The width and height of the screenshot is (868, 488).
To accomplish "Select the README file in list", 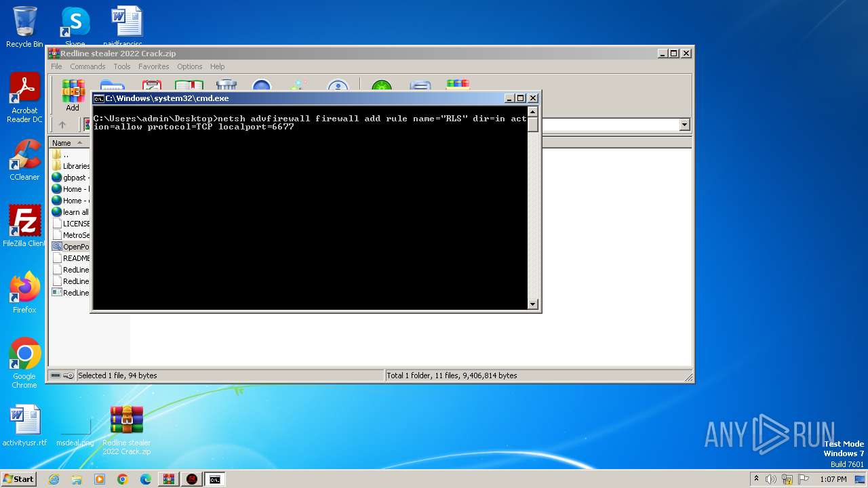I will tap(71, 258).
